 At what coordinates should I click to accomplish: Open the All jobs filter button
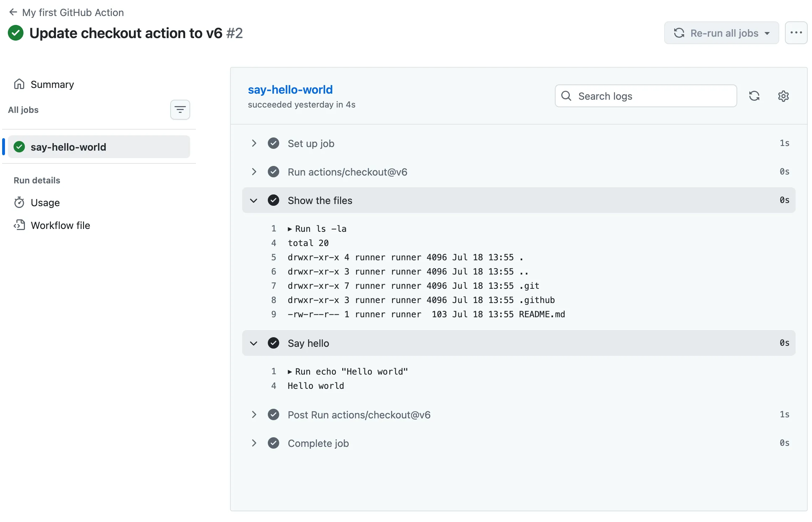(x=180, y=110)
